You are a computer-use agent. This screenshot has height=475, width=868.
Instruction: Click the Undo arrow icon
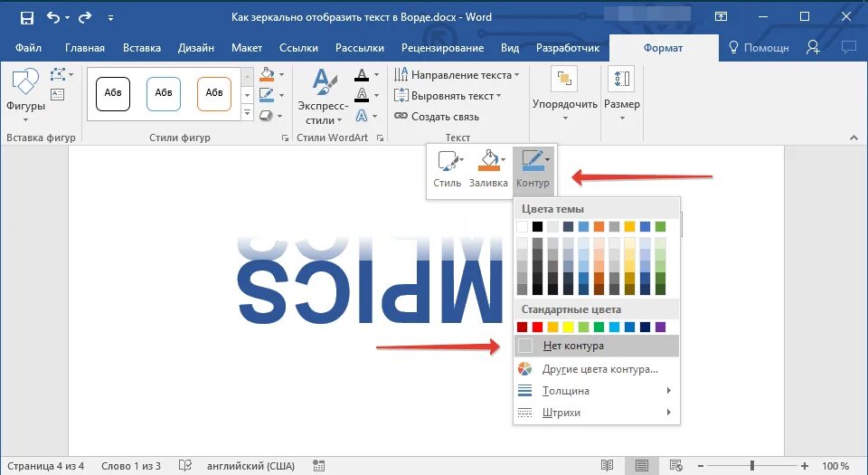pos(53,18)
